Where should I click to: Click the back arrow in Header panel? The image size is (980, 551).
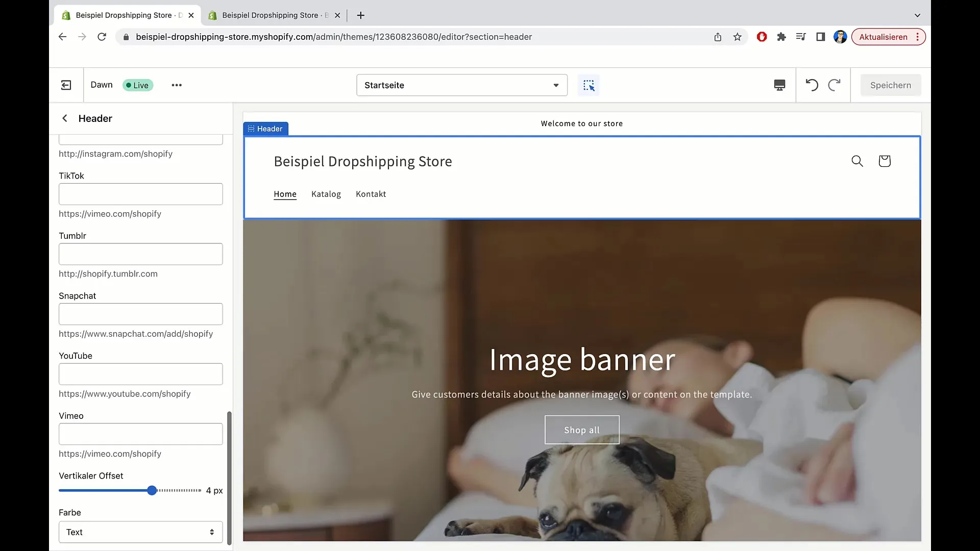65,118
